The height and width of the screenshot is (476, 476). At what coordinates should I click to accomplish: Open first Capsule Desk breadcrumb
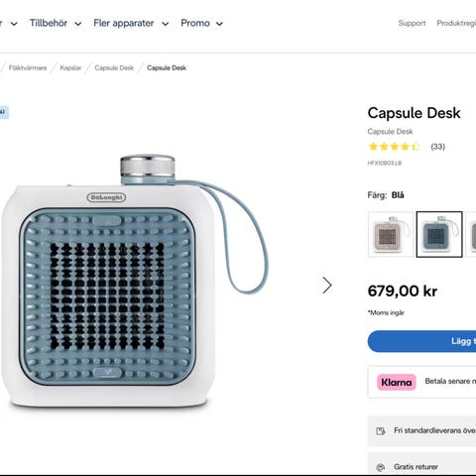tap(114, 67)
